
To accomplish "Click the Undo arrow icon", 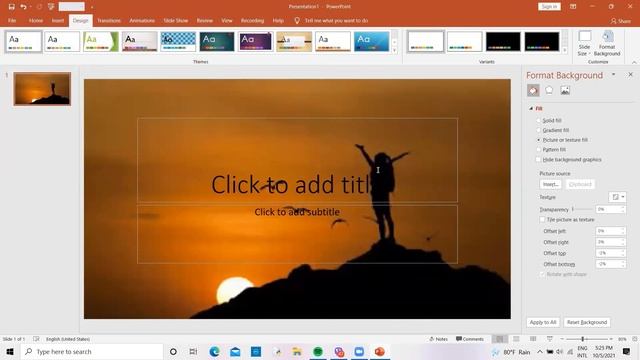I will 23,7.
